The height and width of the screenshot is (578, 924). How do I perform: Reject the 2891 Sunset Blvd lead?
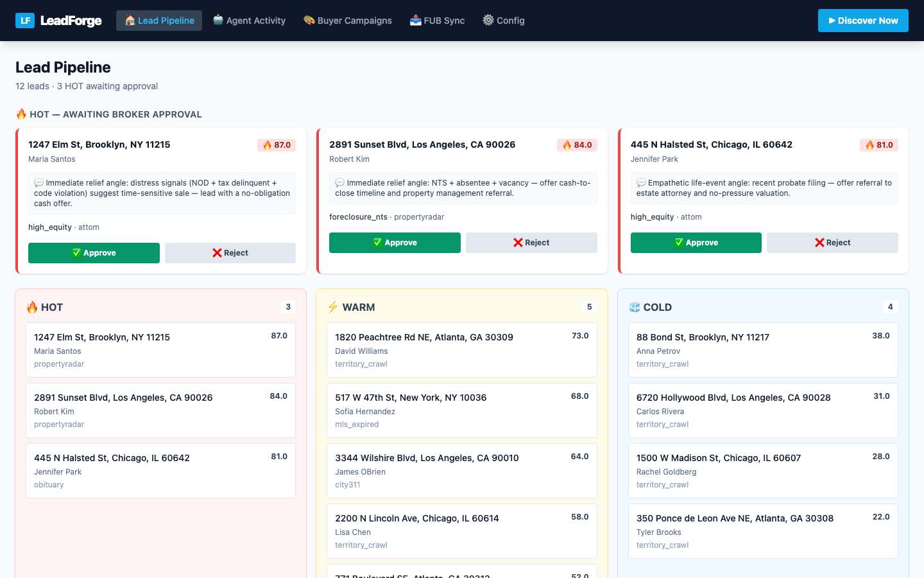click(531, 243)
